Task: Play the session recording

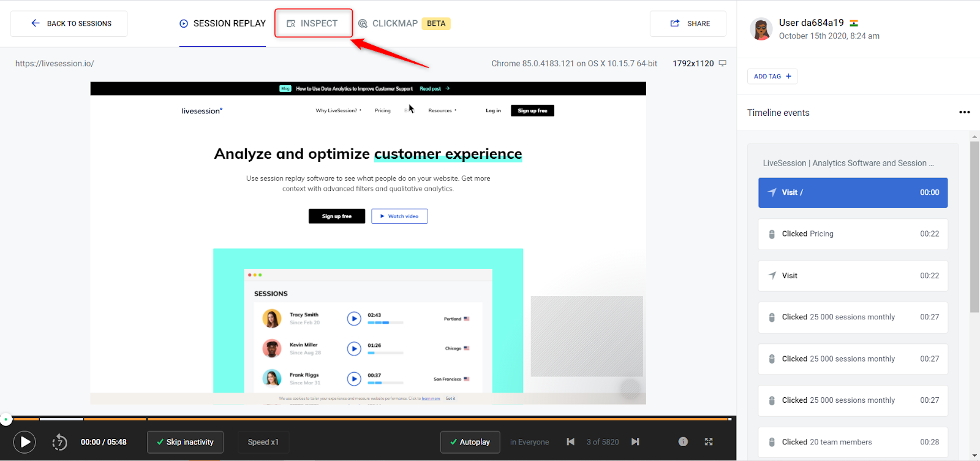Action: (24, 441)
